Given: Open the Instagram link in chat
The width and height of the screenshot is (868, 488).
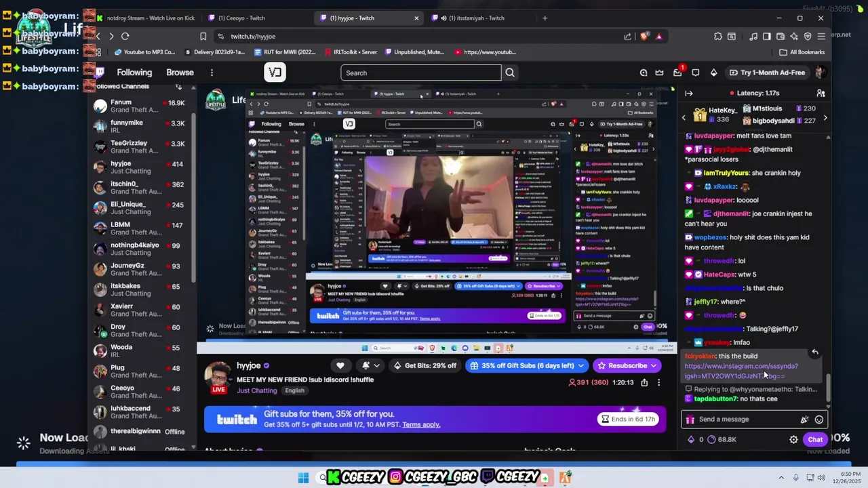Looking at the screenshot, I should [x=741, y=371].
